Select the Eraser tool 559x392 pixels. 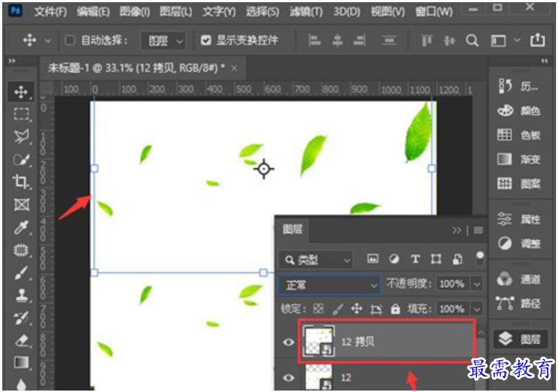21,340
